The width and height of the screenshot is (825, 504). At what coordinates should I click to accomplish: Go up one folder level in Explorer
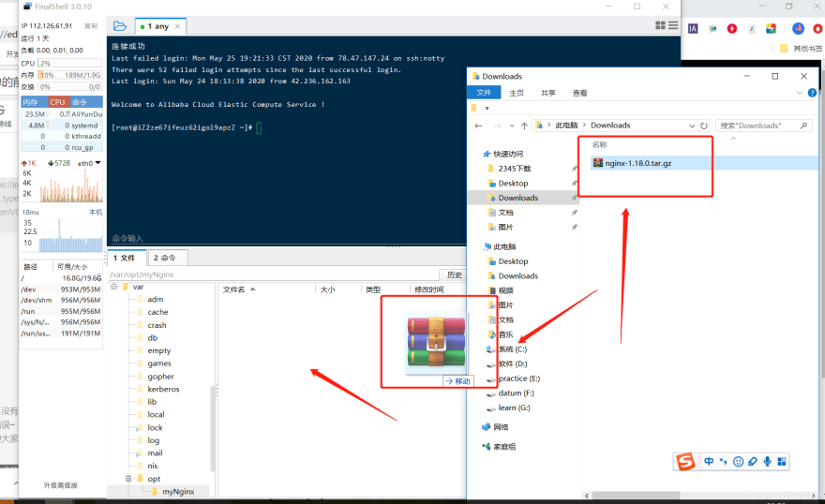524,126
